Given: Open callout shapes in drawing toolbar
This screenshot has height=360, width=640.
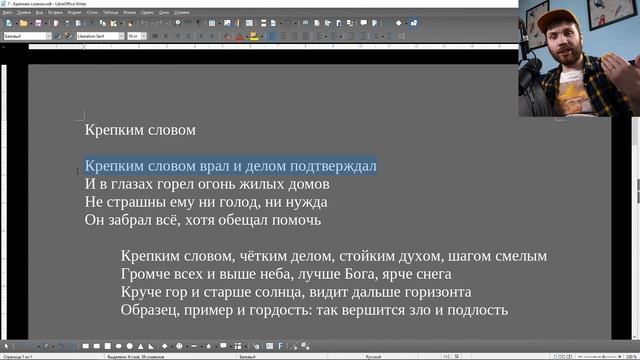Looking at the screenshot, I should tap(223, 346).
